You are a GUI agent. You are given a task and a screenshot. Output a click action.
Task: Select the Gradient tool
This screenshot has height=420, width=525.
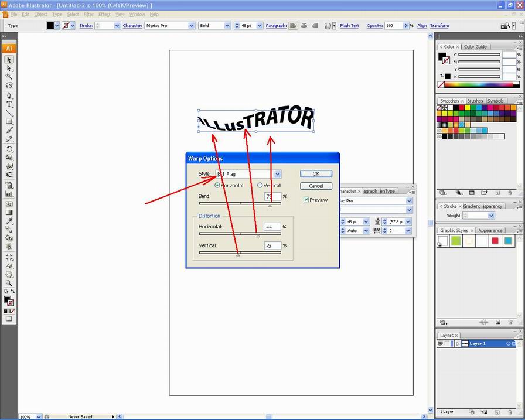click(x=9, y=213)
